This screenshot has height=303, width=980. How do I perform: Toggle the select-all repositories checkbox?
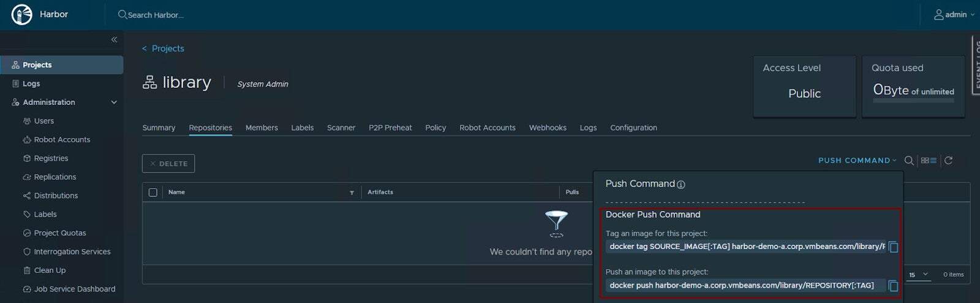click(x=153, y=193)
